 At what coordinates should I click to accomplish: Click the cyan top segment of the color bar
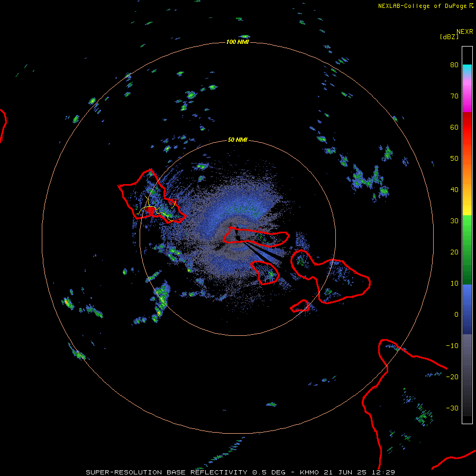[467, 69]
